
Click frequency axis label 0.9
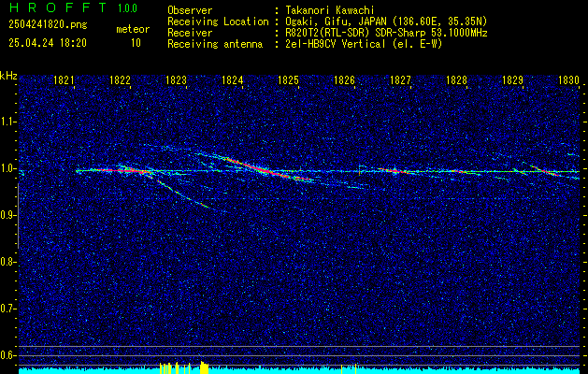click(7, 215)
